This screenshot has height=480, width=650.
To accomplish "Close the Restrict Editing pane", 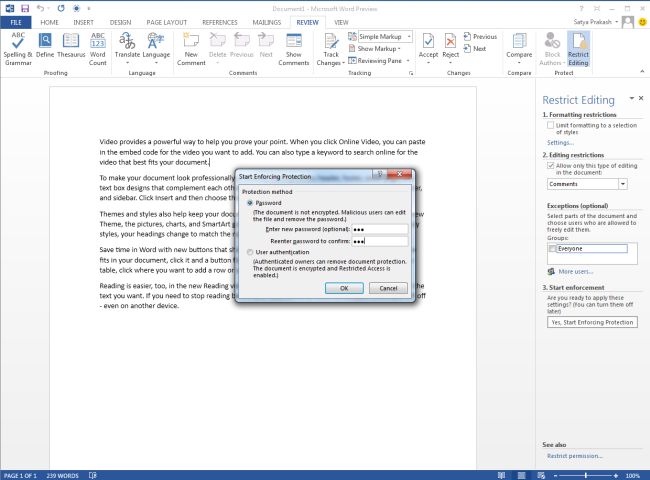I will [641, 98].
